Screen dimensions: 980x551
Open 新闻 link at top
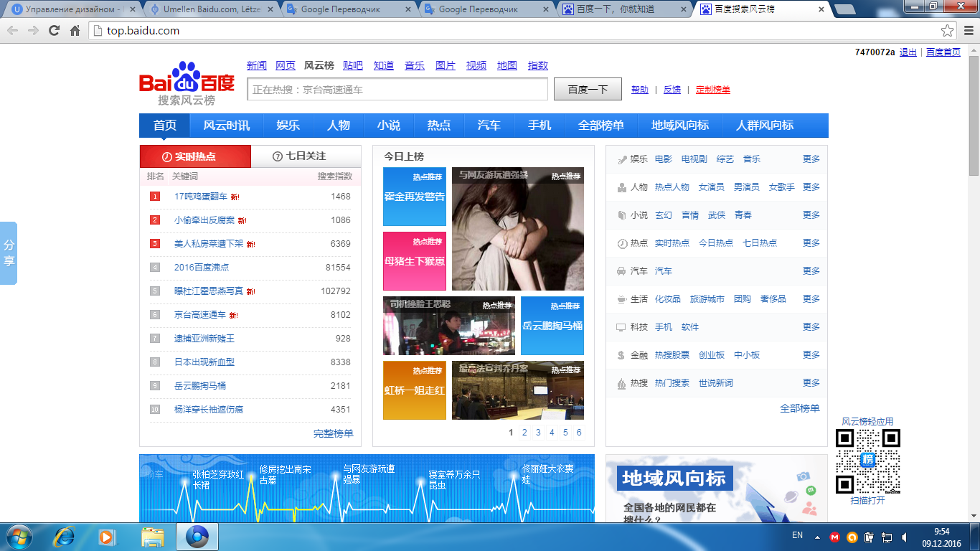tap(257, 65)
